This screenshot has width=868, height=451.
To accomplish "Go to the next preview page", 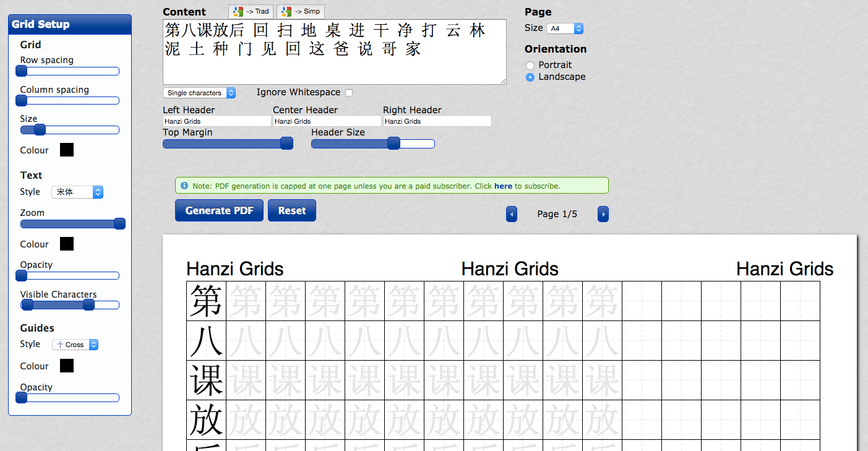I will 603,213.
